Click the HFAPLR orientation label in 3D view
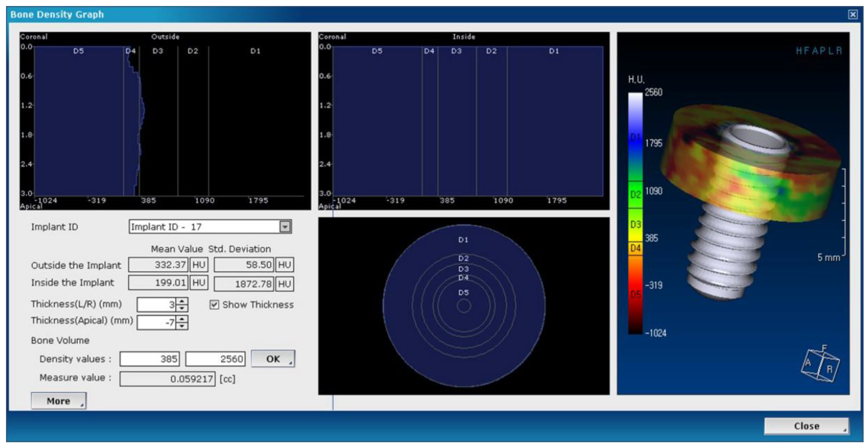This screenshot has height=448, width=868. click(x=819, y=51)
